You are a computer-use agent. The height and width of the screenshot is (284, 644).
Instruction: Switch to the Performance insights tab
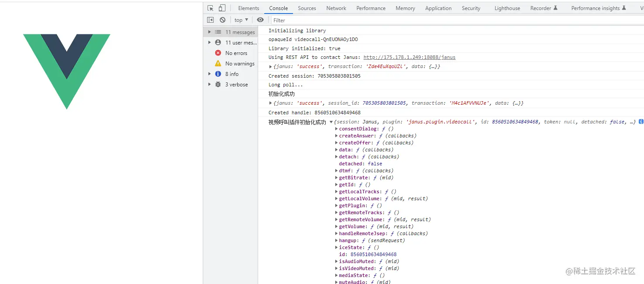pyautogui.click(x=598, y=8)
